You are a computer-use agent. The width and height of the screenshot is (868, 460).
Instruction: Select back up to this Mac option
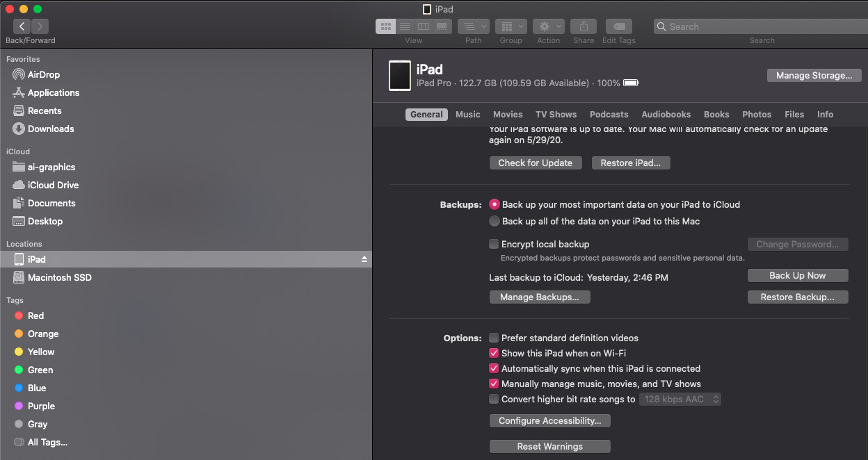495,221
